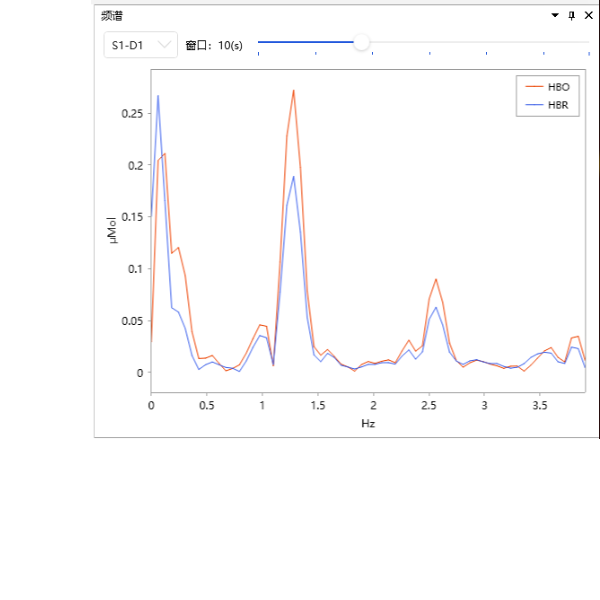The image size is (600, 600).
Task: Click the HBR peak near 0 Hz
Action: [x=158, y=96]
